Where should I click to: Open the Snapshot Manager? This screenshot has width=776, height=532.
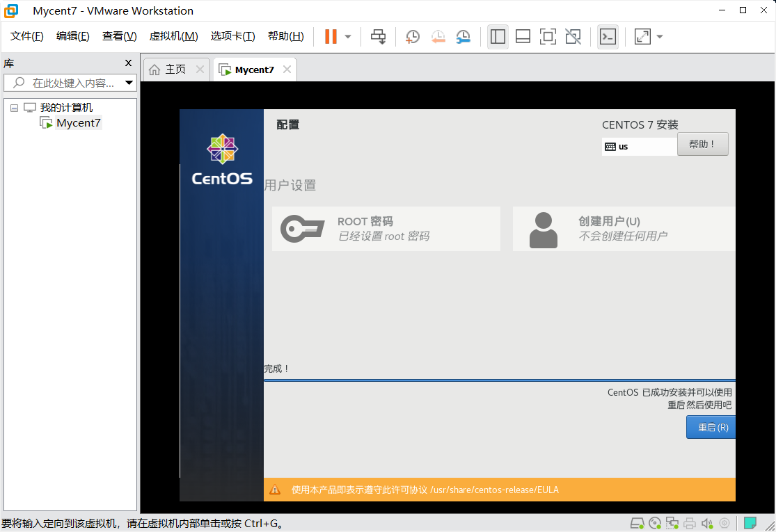463,36
